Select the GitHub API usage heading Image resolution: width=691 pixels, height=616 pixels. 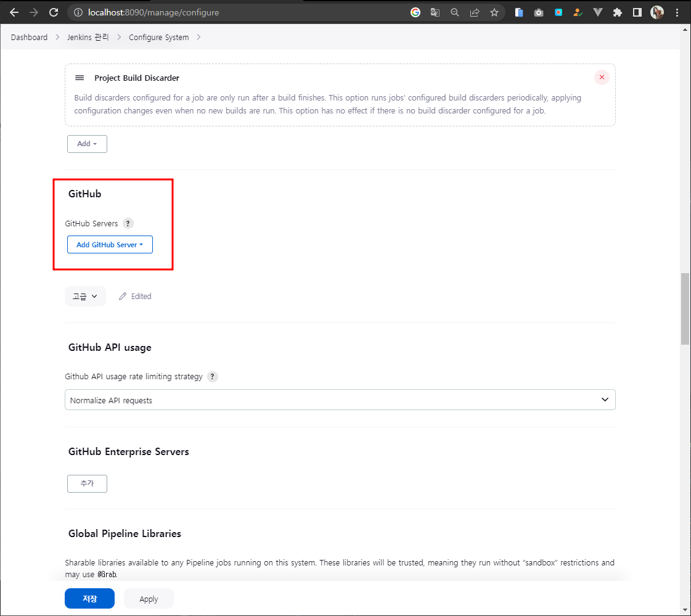point(110,348)
